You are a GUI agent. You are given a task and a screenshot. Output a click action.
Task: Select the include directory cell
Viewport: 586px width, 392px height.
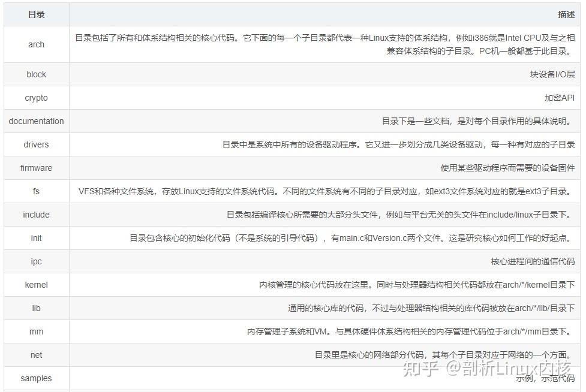(36, 215)
